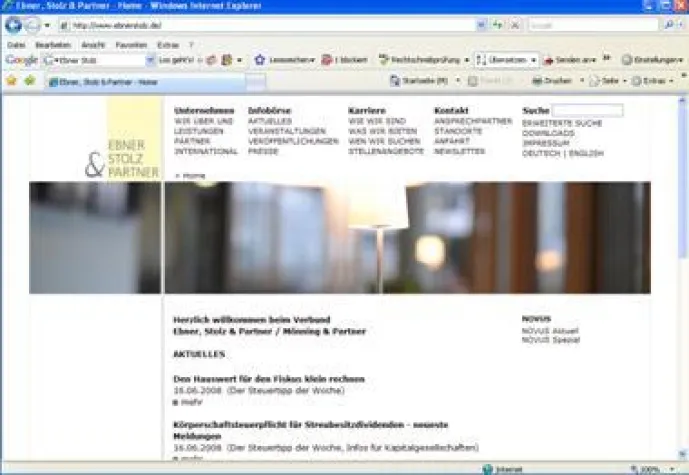This screenshot has width=689, height=475.
Task: Open the Extras command bar menu
Action: click(x=653, y=81)
